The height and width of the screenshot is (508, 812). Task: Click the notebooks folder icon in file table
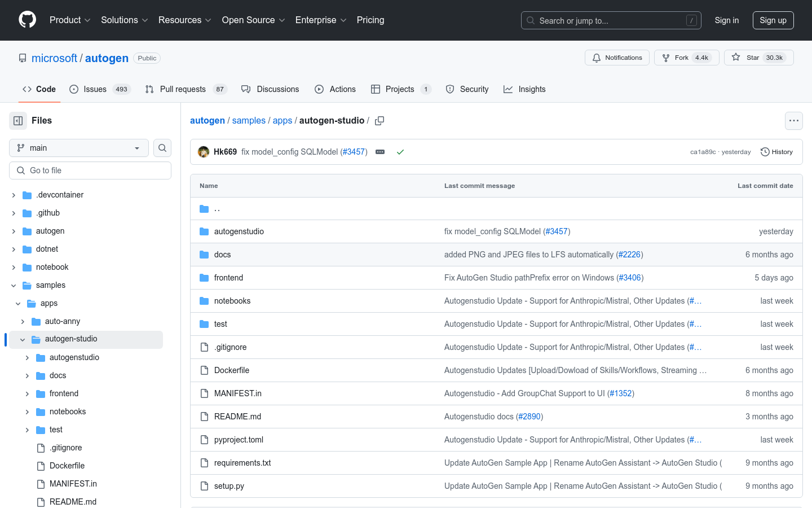[x=204, y=301]
